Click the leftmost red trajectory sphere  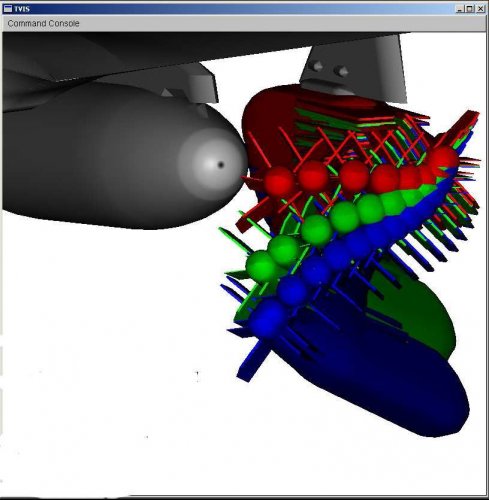tap(279, 182)
